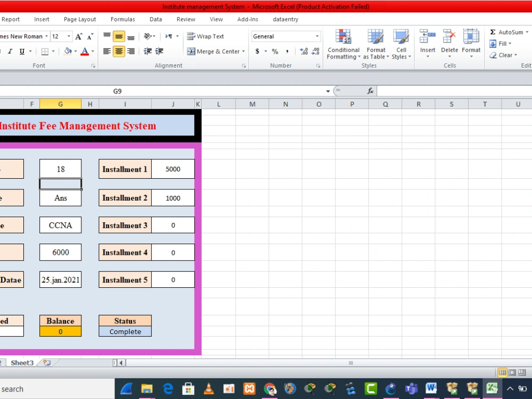Select the Sheet3 worksheet tab

[x=22, y=362]
